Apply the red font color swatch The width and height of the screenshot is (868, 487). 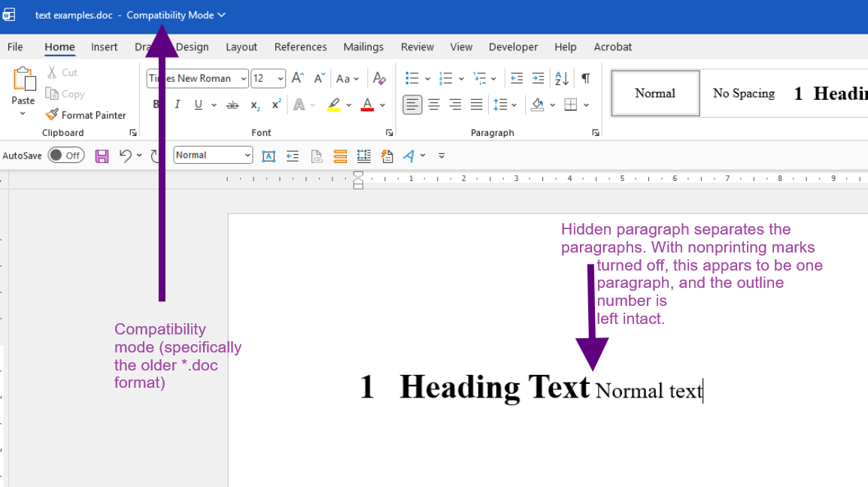[x=367, y=105]
